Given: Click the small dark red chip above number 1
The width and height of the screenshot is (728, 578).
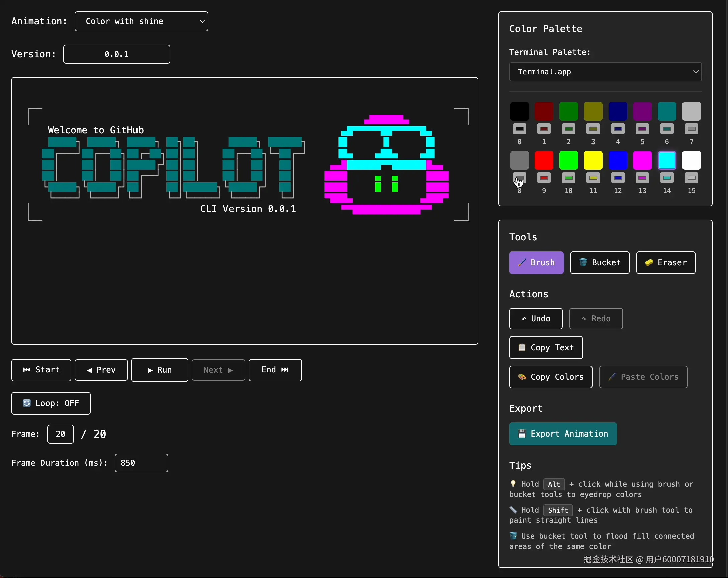Looking at the screenshot, I should point(544,129).
